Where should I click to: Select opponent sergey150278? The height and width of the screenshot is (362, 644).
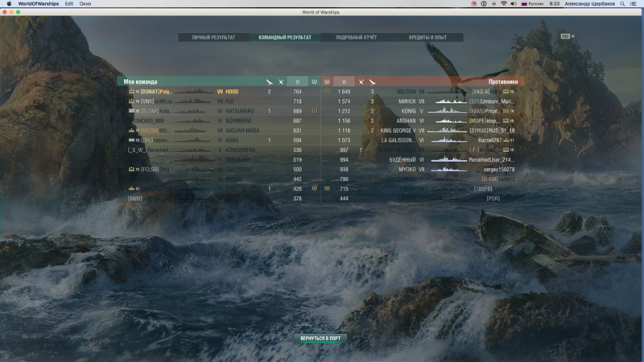coord(499,169)
